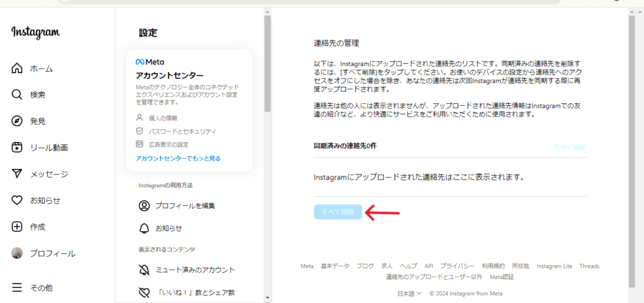
Task: Click the リール動画 reels icon
Action: (16, 147)
